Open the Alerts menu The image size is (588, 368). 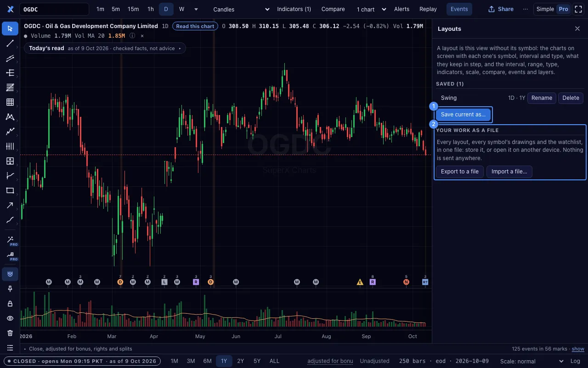(401, 9)
